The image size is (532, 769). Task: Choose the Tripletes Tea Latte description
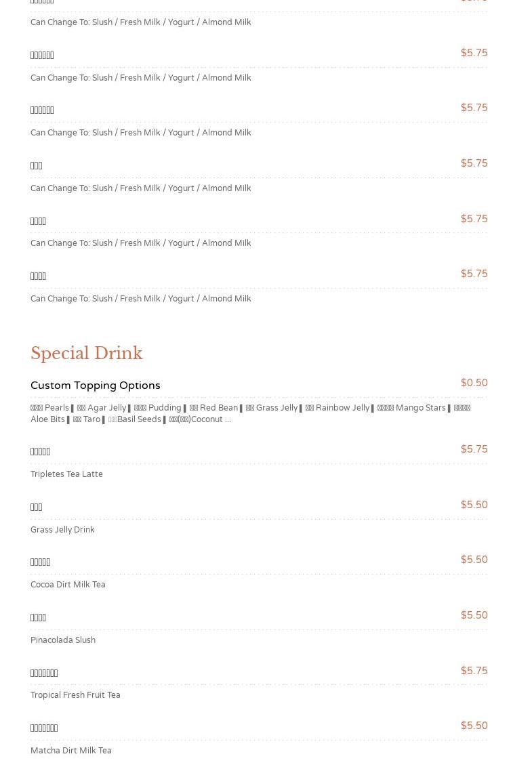[66, 474]
